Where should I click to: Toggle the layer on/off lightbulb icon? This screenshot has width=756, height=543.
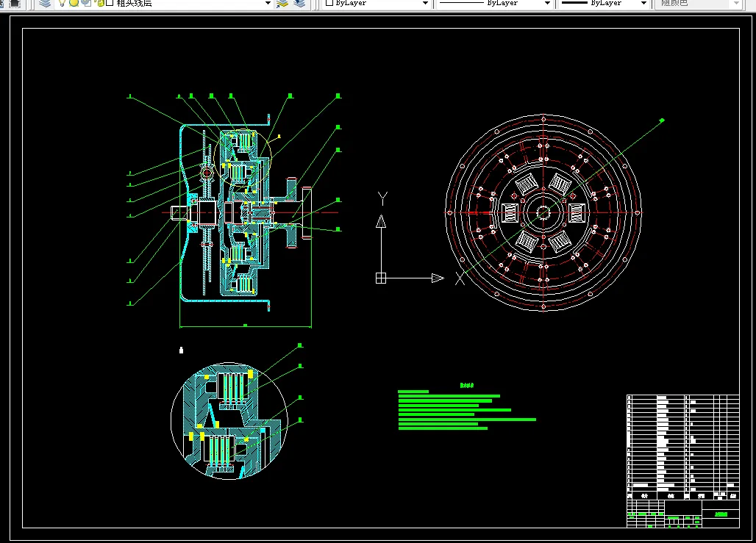pyautogui.click(x=63, y=3)
